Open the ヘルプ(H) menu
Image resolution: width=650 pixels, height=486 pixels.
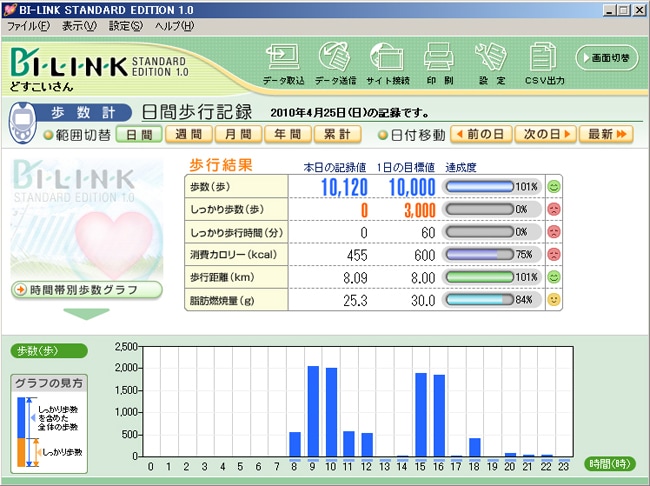(x=174, y=26)
